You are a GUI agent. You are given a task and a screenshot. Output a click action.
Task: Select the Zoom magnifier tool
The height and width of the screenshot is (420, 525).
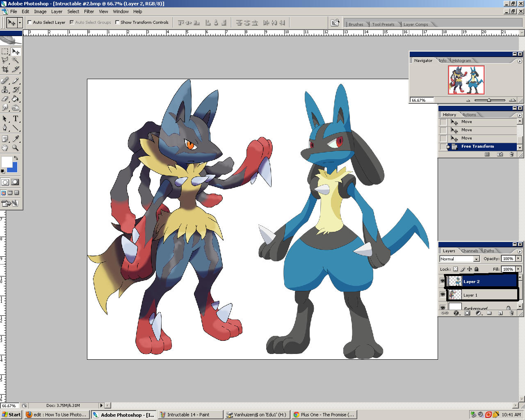pos(16,148)
